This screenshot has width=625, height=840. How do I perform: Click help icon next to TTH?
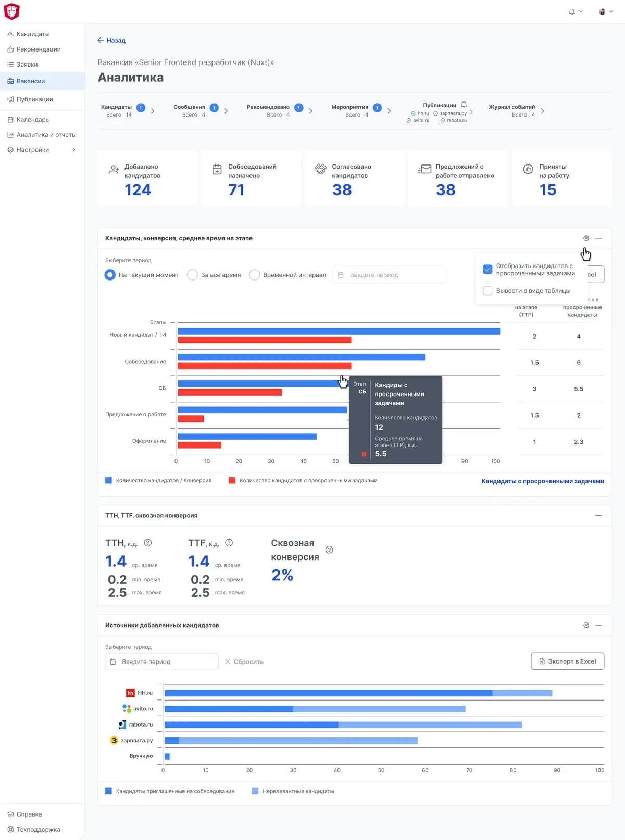point(148,543)
